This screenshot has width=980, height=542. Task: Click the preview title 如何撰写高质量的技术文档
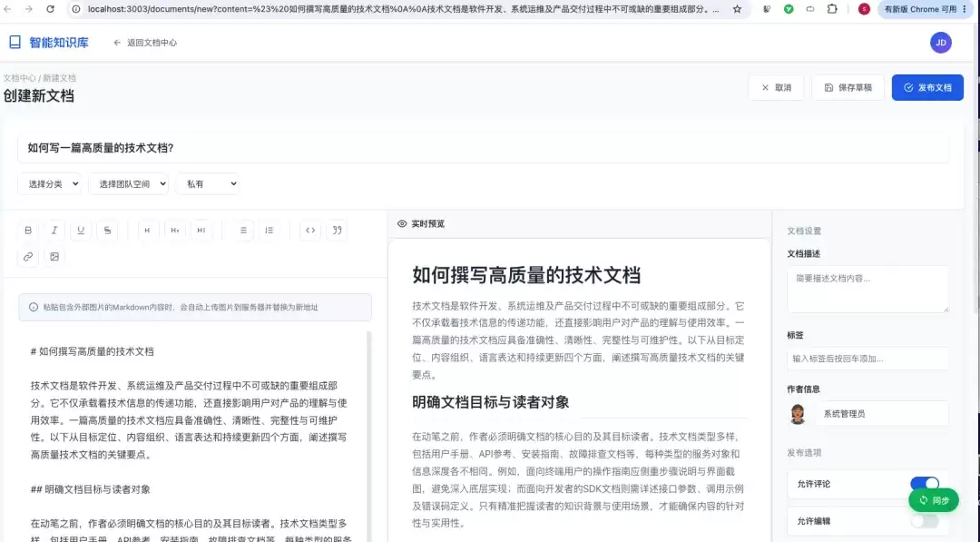tap(526, 275)
